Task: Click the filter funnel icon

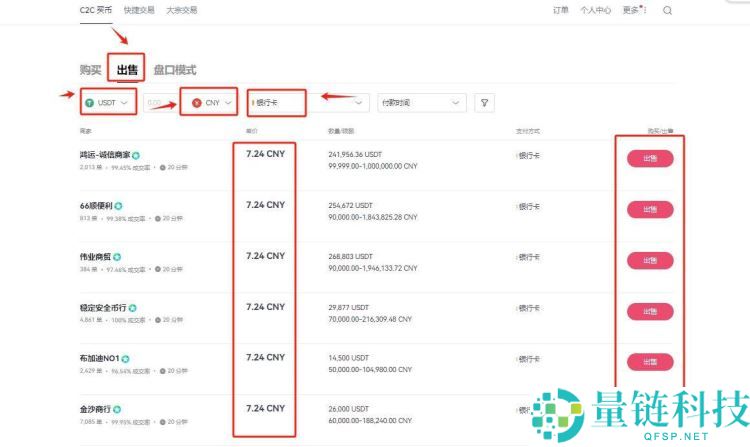Action: 484,103
